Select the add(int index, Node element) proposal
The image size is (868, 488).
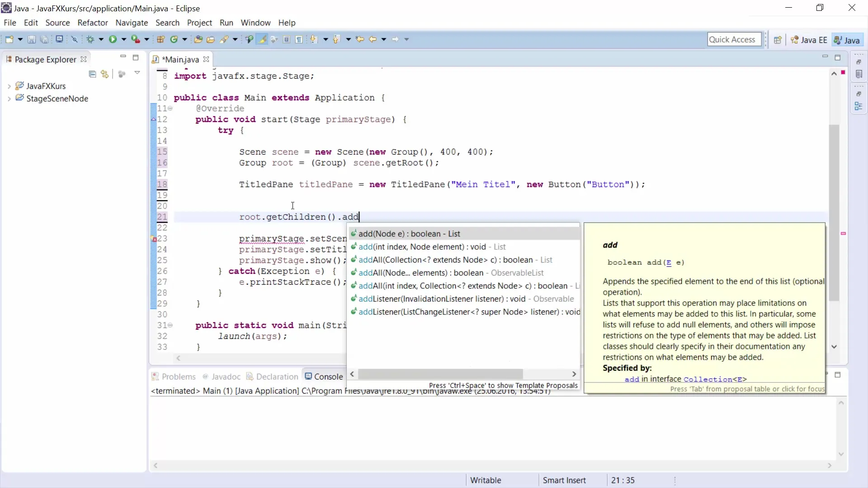464,247
